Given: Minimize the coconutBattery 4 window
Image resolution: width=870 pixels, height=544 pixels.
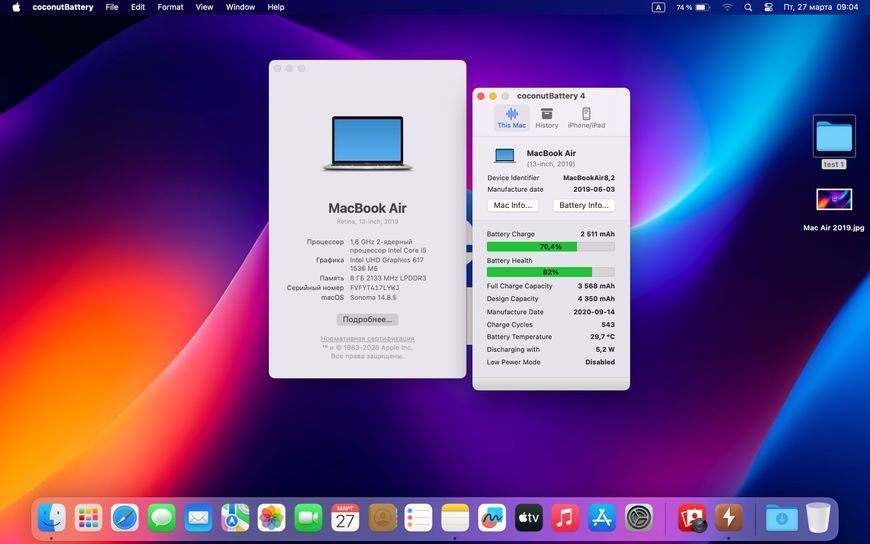Looking at the screenshot, I should click(x=493, y=96).
